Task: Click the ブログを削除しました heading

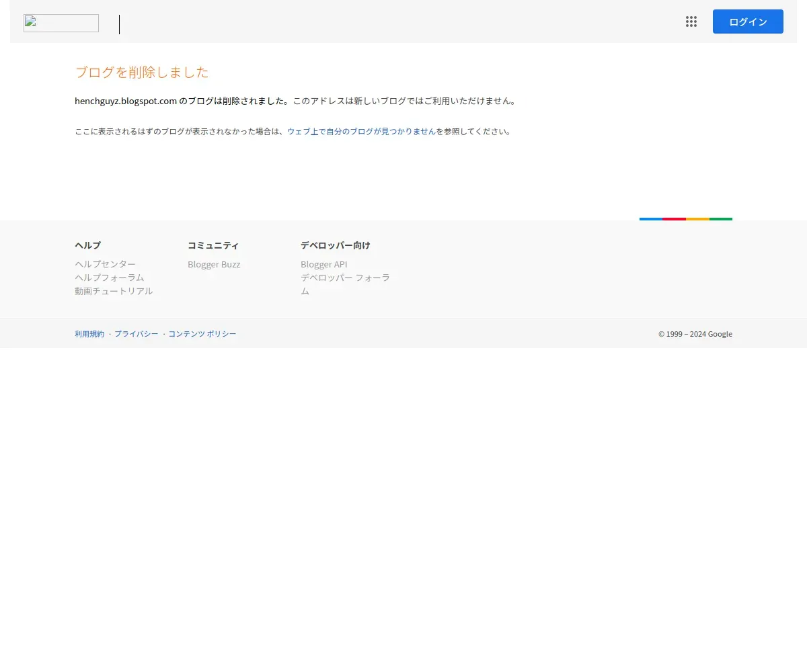Action: 142,73
